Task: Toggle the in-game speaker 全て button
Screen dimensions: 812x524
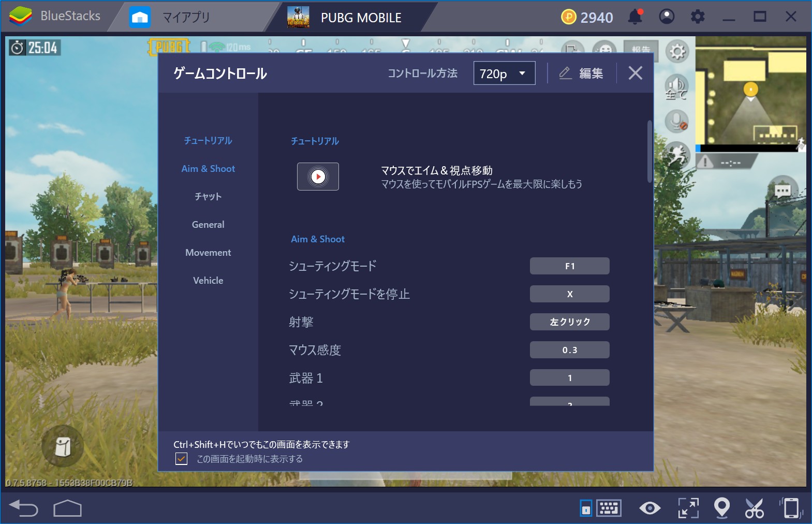Action: (x=676, y=88)
